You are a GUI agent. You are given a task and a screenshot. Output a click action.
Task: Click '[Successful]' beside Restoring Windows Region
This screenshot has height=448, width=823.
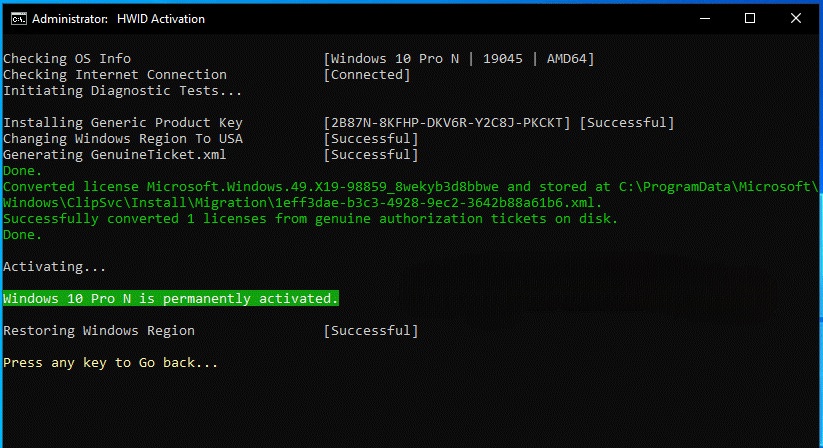coord(371,330)
